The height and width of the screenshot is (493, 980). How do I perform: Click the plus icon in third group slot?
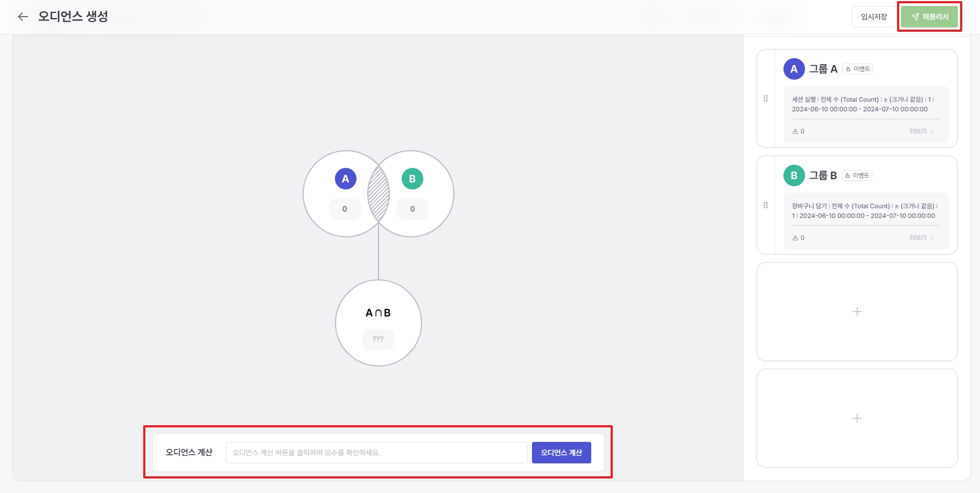click(857, 312)
